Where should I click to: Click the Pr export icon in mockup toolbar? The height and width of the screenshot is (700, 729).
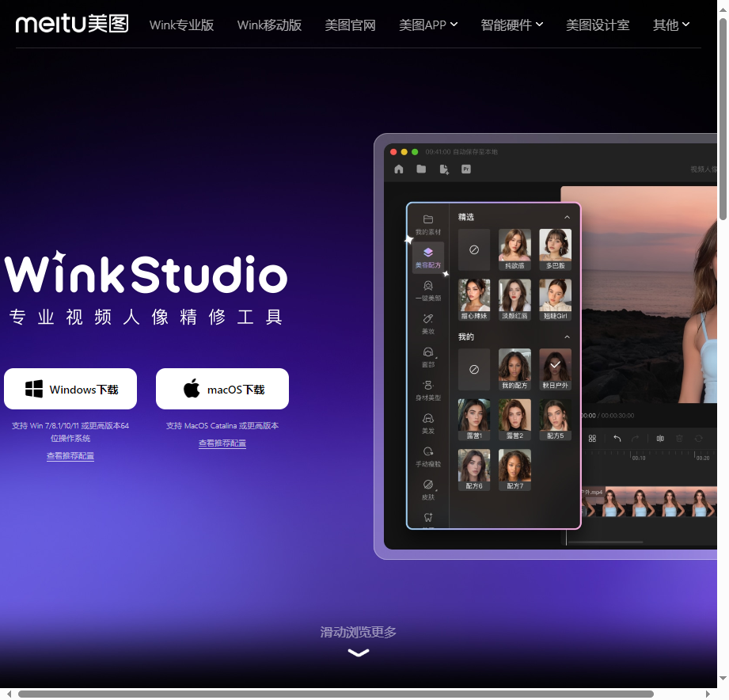(x=466, y=169)
